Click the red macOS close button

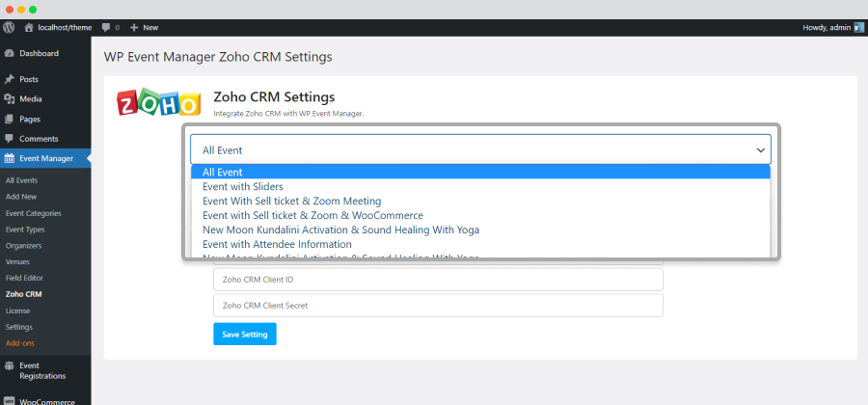(x=10, y=10)
